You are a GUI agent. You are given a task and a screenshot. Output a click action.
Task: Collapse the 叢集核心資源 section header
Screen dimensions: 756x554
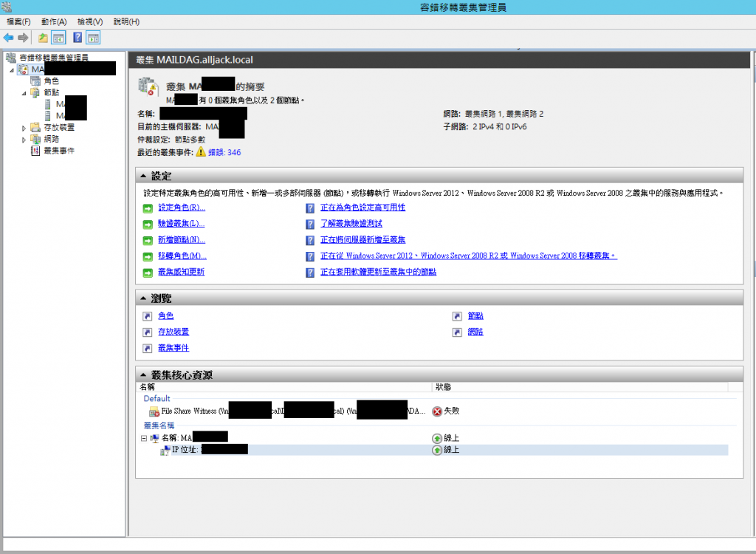click(143, 375)
